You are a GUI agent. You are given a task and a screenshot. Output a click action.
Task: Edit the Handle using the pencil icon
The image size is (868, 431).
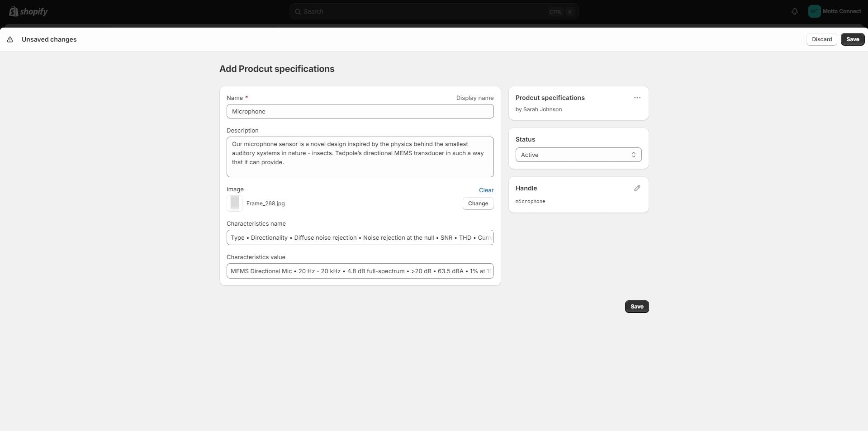(x=637, y=188)
